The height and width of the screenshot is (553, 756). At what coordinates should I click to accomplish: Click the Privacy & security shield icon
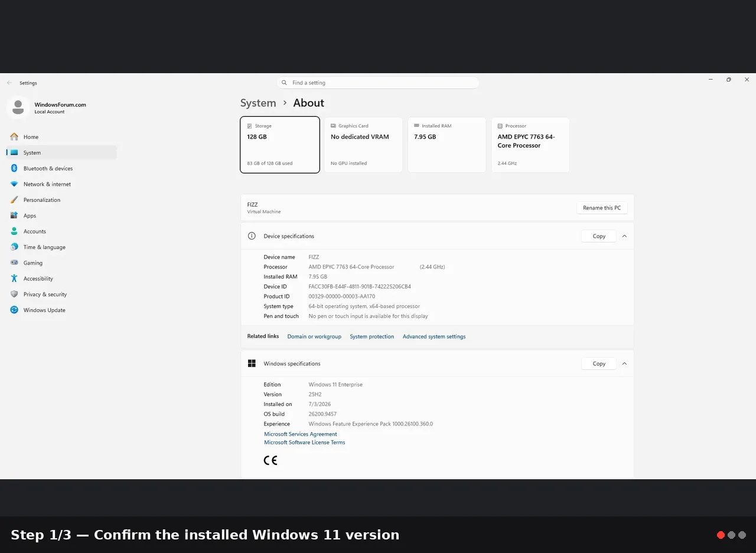14,295
